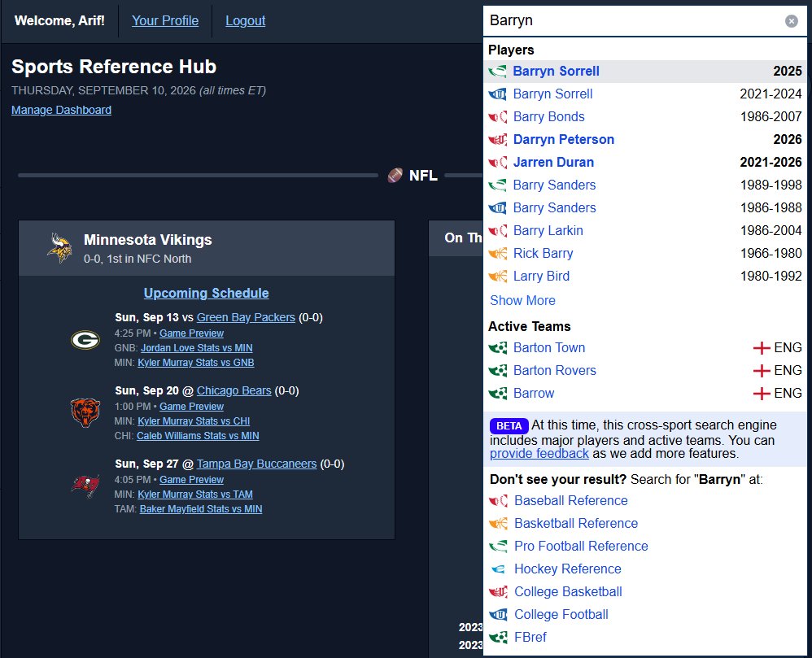Click the football icon beside Barryn Sorrell 2025

click(x=498, y=72)
